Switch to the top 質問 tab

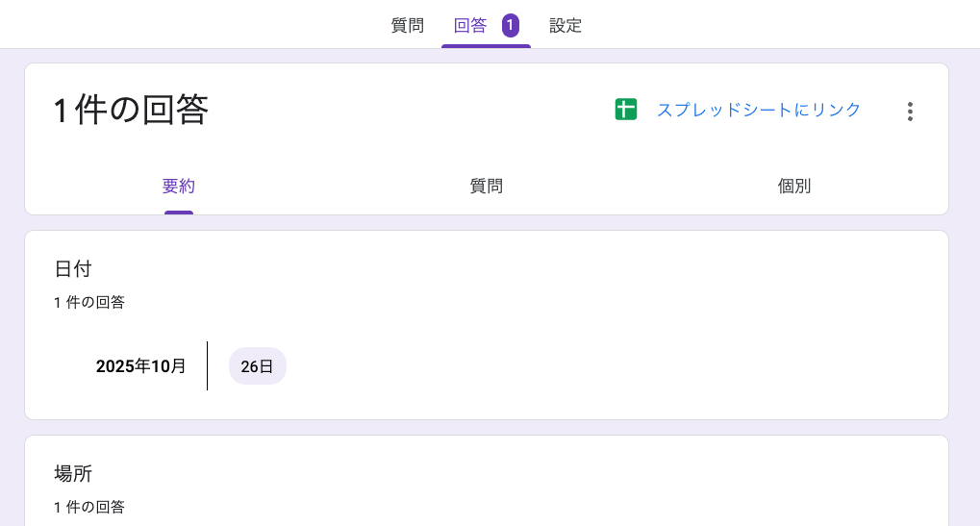click(x=408, y=26)
